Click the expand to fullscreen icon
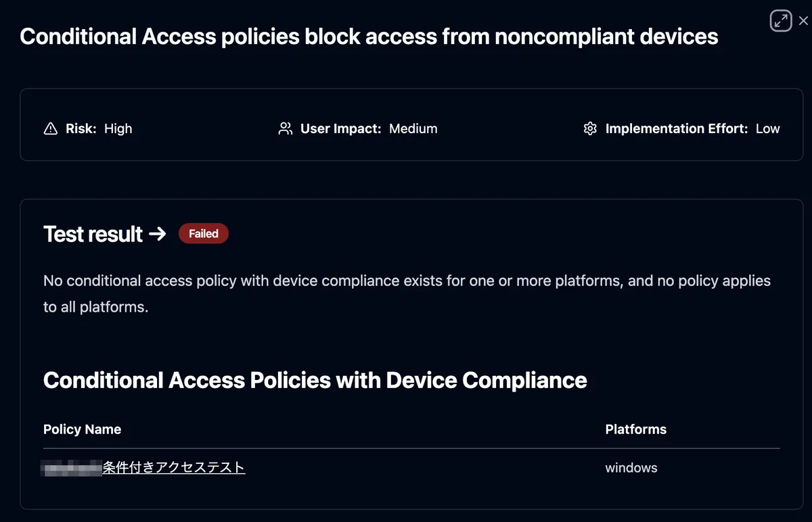 point(781,20)
